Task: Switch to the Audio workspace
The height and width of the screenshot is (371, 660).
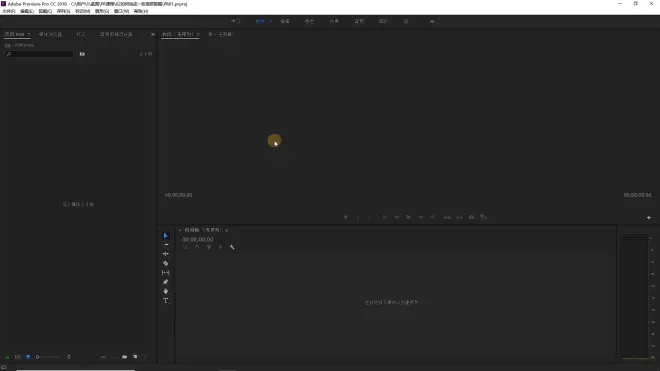Action: (359, 21)
